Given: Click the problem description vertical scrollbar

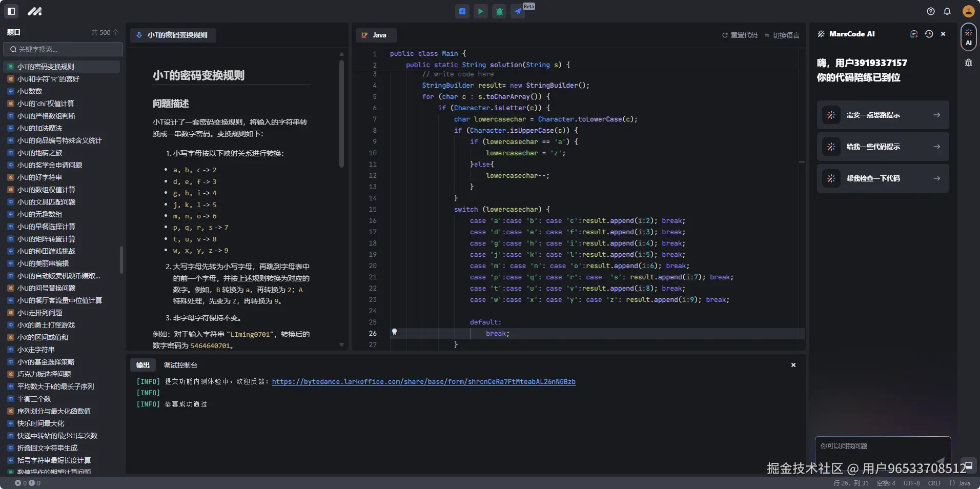Looking at the screenshot, I should (341, 114).
